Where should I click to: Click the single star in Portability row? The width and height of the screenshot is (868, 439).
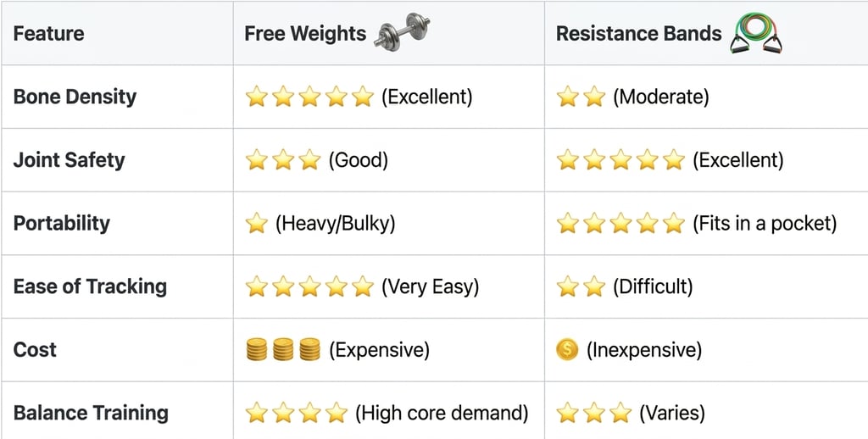(x=256, y=224)
